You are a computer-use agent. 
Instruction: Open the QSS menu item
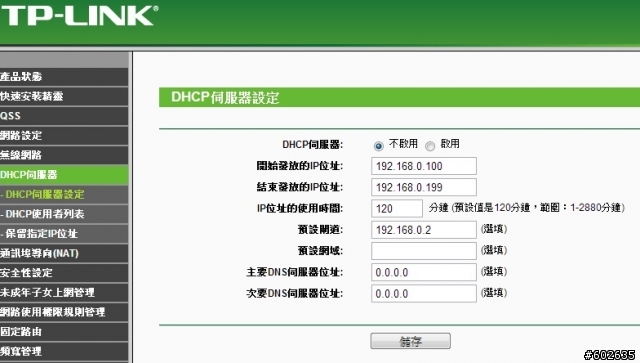tap(64, 116)
